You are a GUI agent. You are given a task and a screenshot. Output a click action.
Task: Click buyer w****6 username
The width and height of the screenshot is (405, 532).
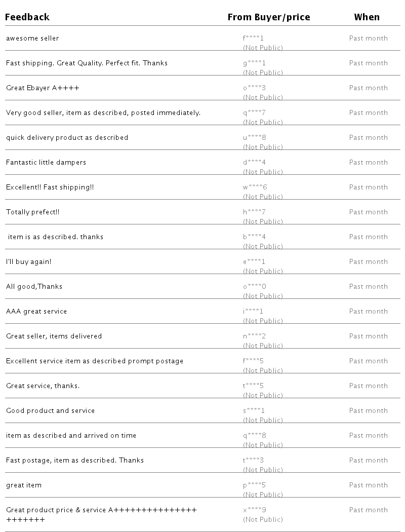(x=255, y=187)
